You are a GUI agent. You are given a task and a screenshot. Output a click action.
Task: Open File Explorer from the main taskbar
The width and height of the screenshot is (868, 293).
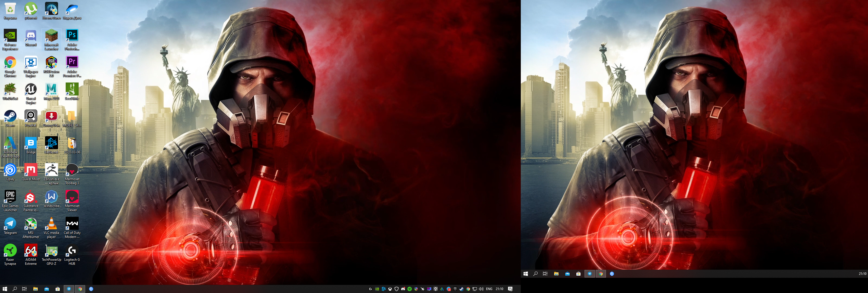(35, 289)
